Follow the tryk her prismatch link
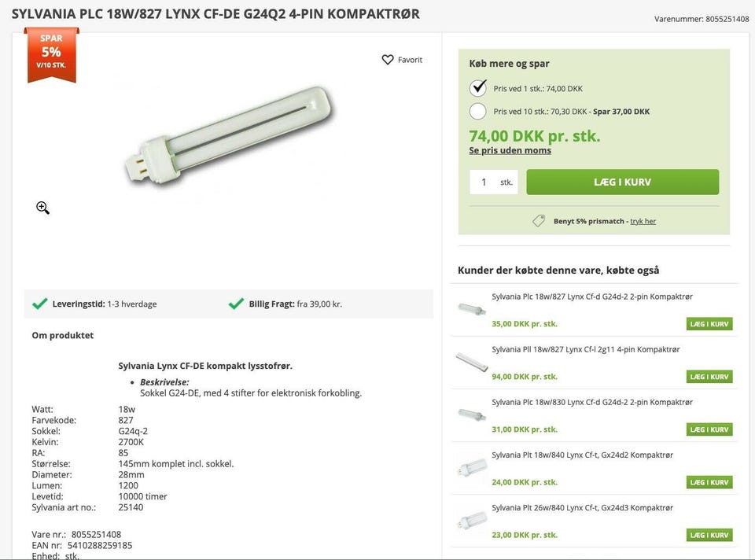 click(643, 221)
